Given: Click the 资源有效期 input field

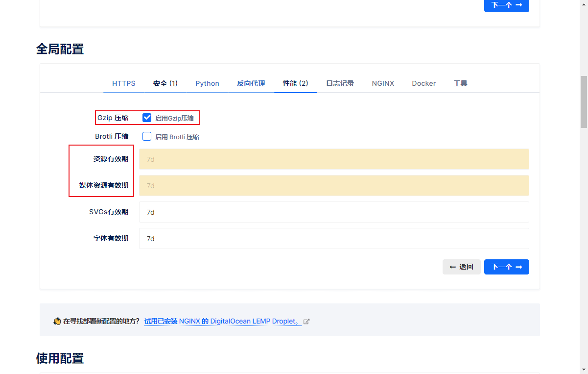Looking at the screenshot, I should pyautogui.click(x=334, y=159).
